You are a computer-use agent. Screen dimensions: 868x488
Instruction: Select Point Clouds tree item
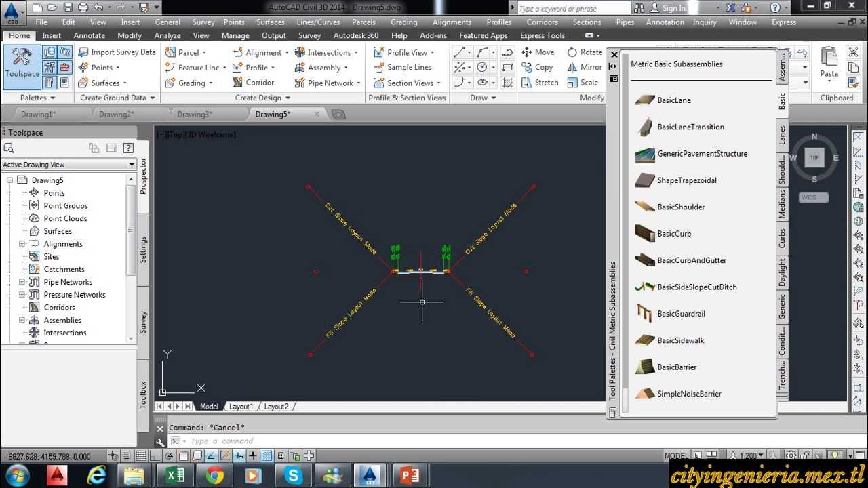point(65,218)
